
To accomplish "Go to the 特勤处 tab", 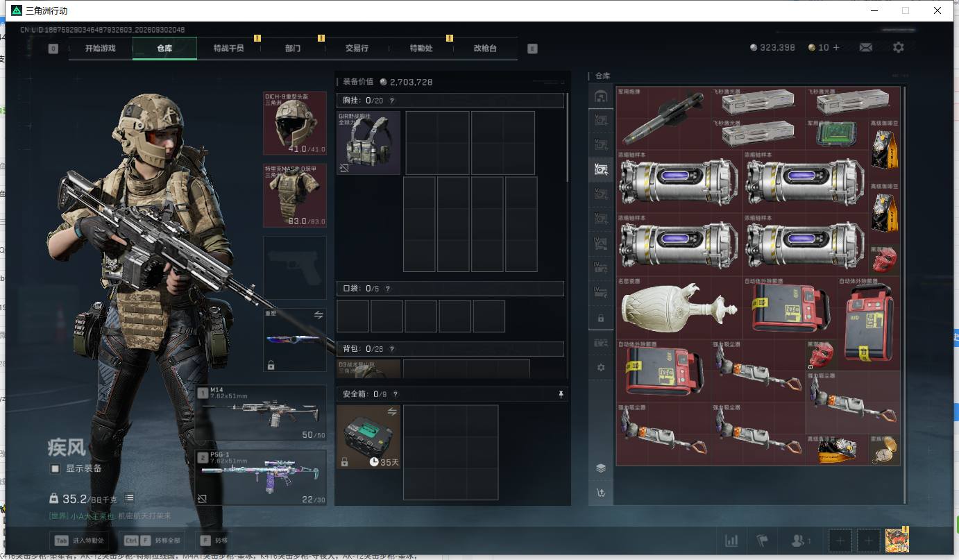I will pyautogui.click(x=421, y=49).
